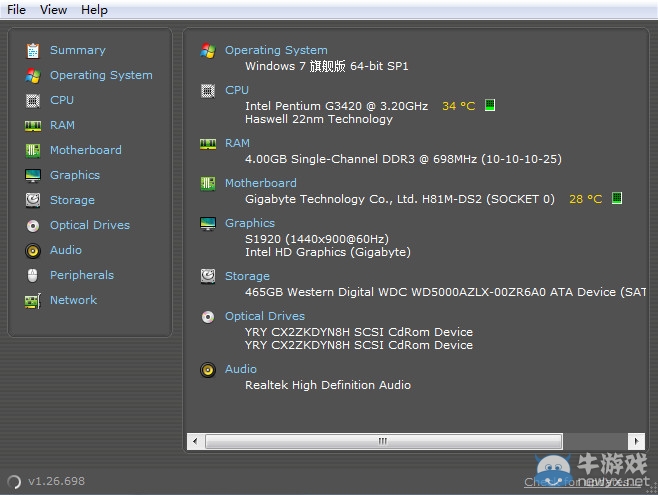
Task: Click the 4.00GB Single-Channel DDR3 line
Action: tap(403, 159)
